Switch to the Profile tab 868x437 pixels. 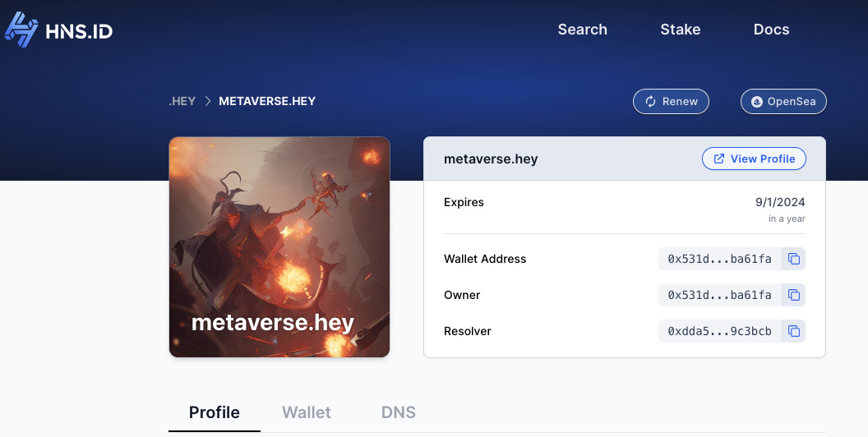pyautogui.click(x=215, y=412)
